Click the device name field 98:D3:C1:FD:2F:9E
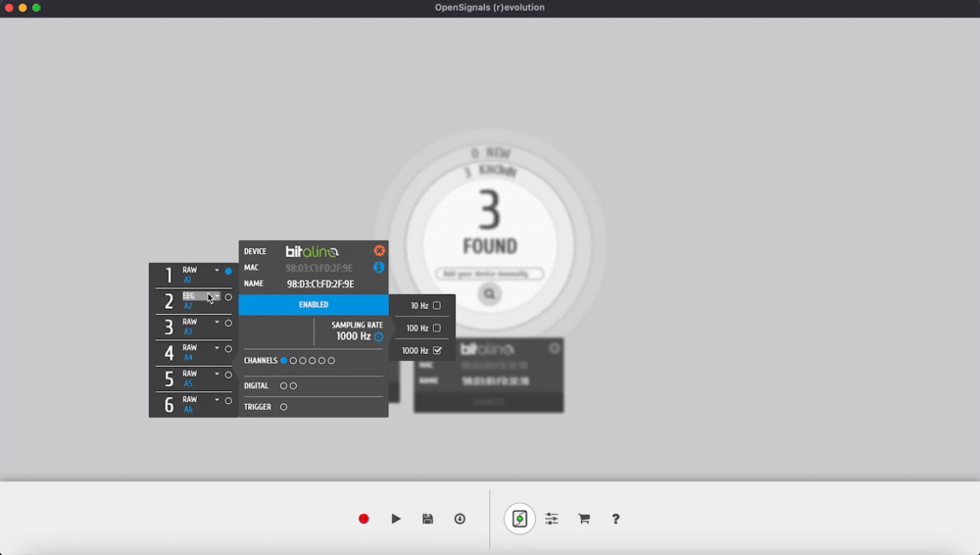The image size is (980, 555). click(x=320, y=284)
